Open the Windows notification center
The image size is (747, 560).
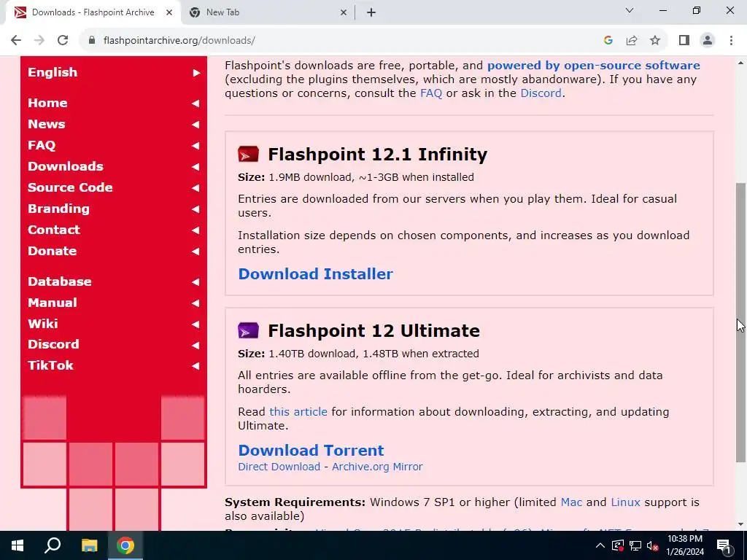[724, 545]
